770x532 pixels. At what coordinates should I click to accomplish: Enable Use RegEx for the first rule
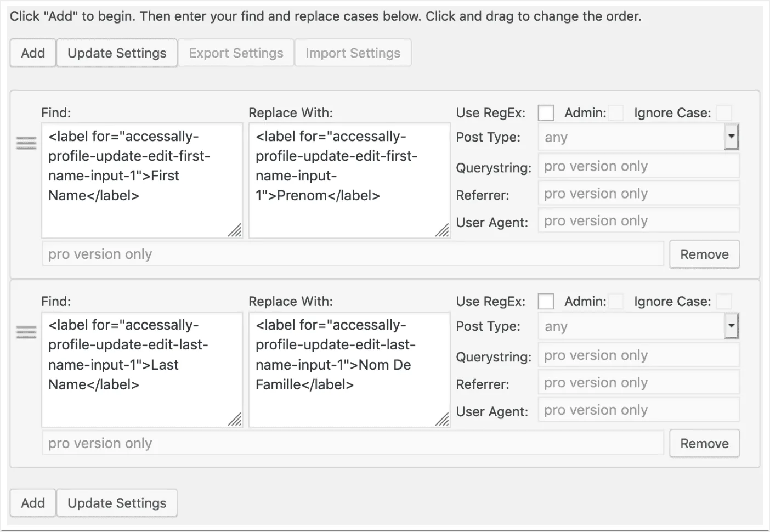(x=546, y=113)
